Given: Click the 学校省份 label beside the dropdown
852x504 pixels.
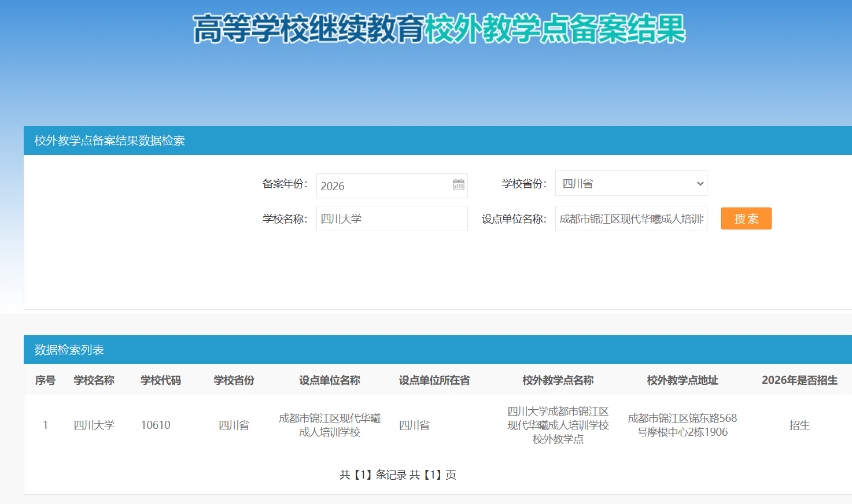Looking at the screenshot, I should [x=524, y=184].
